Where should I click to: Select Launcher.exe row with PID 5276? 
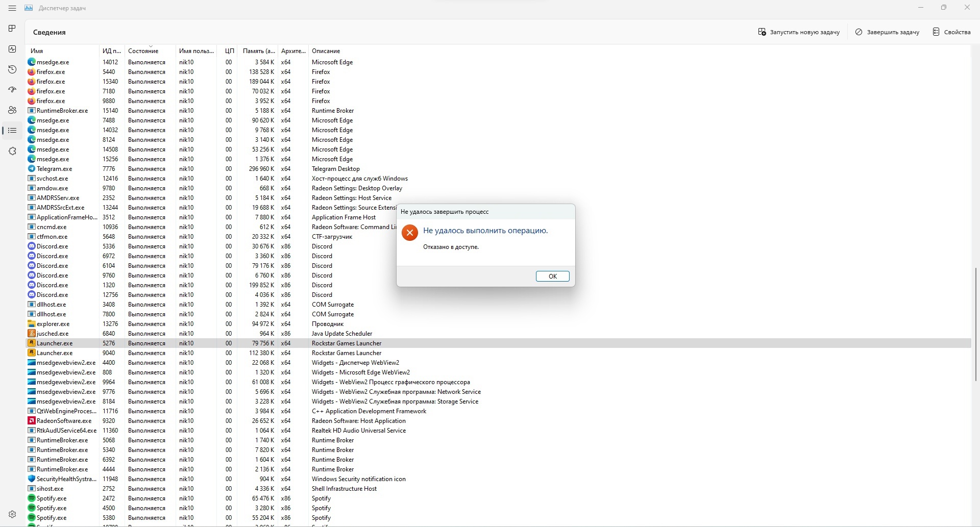pyautogui.click(x=498, y=343)
